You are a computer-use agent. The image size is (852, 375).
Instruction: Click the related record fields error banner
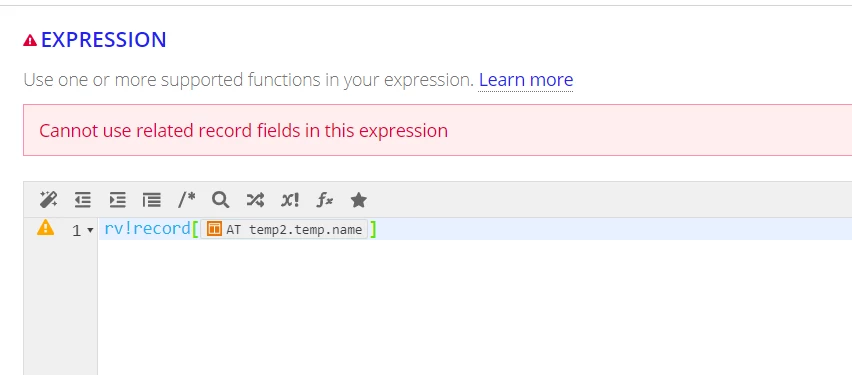click(x=437, y=130)
